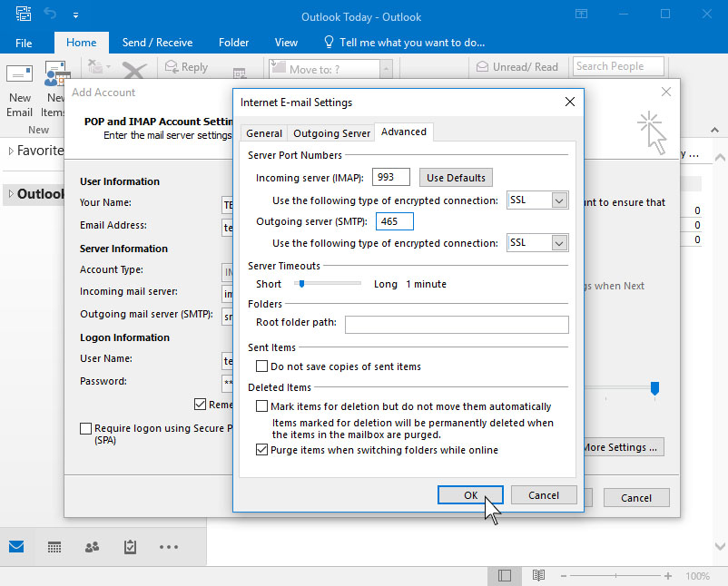This screenshot has width=728, height=586.
Task: Switch to Reading view in status bar
Action: tap(538, 576)
